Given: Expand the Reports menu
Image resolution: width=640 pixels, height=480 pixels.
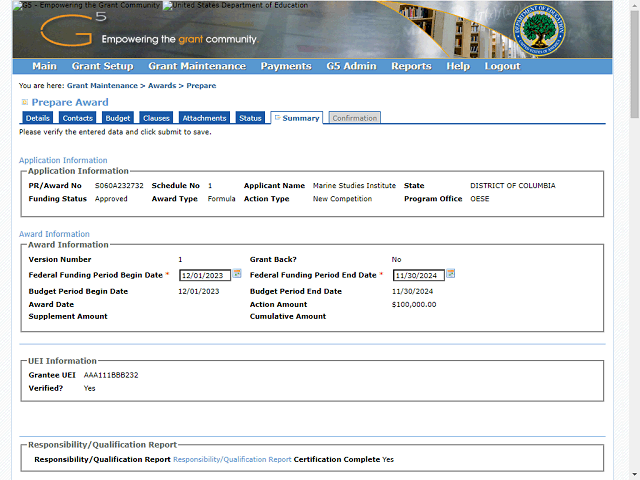Looking at the screenshot, I should [x=411, y=66].
